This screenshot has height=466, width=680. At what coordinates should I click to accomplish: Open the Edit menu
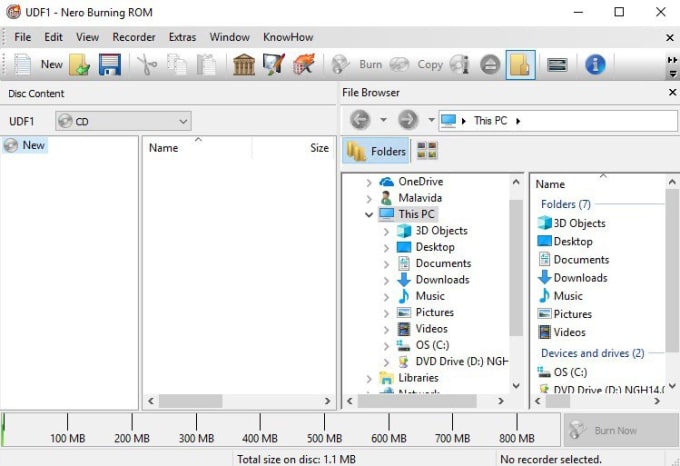click(53, 37)
